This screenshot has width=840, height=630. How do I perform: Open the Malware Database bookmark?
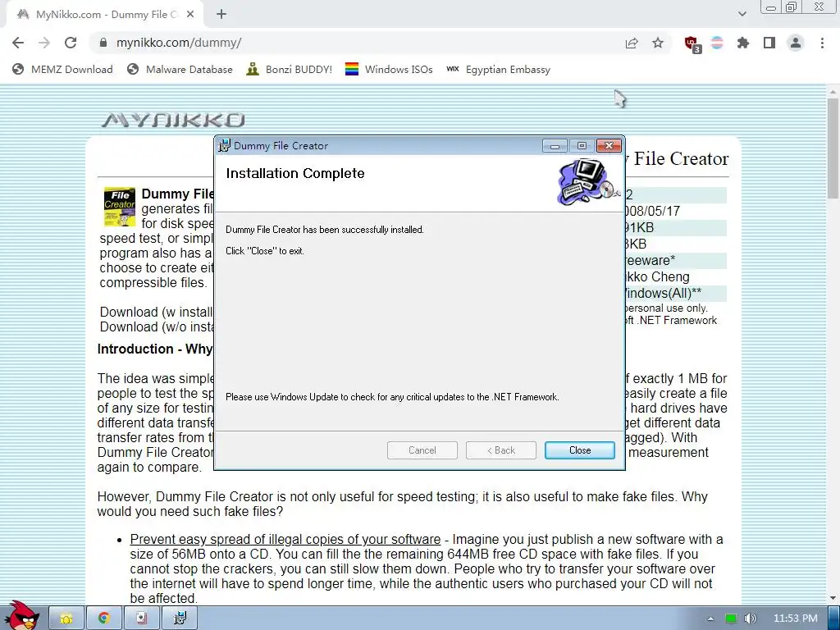(180, 69)
